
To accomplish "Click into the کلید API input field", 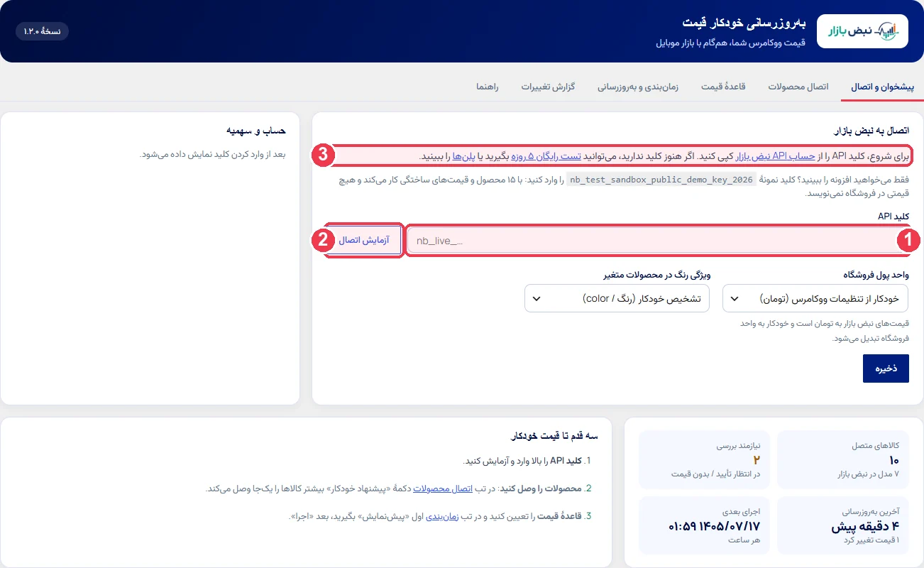I will pyautogui.click(x=658, y=241).
